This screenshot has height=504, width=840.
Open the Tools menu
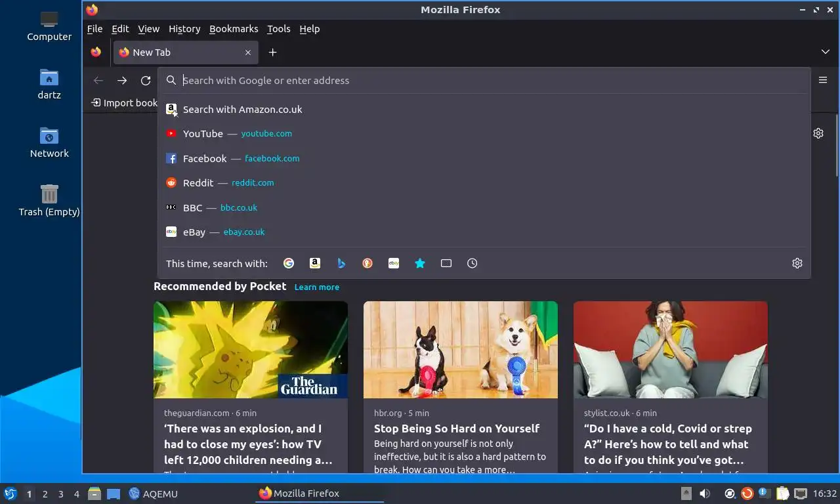278,29
